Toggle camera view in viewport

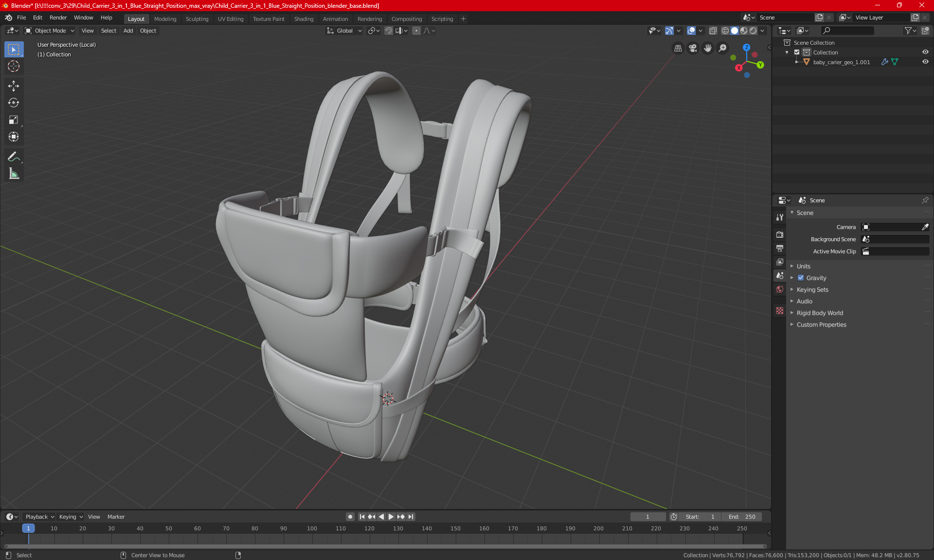coord(693,48)
